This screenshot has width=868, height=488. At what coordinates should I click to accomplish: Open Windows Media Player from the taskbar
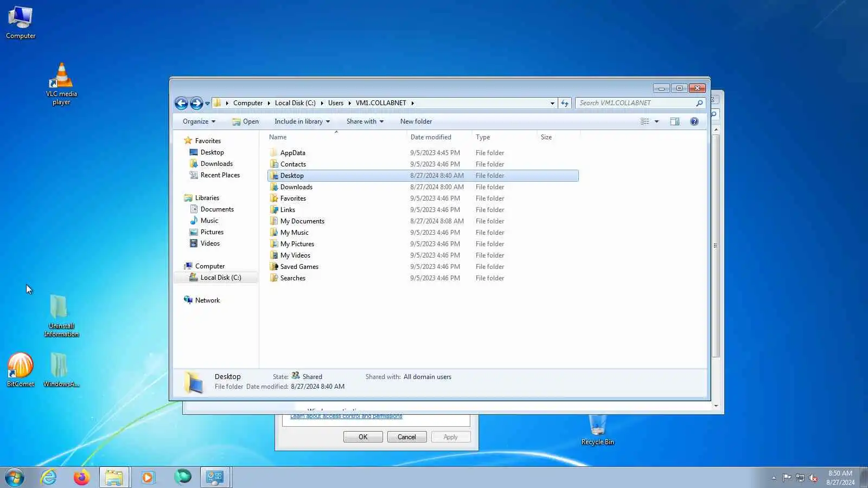(x=147, y=477)
